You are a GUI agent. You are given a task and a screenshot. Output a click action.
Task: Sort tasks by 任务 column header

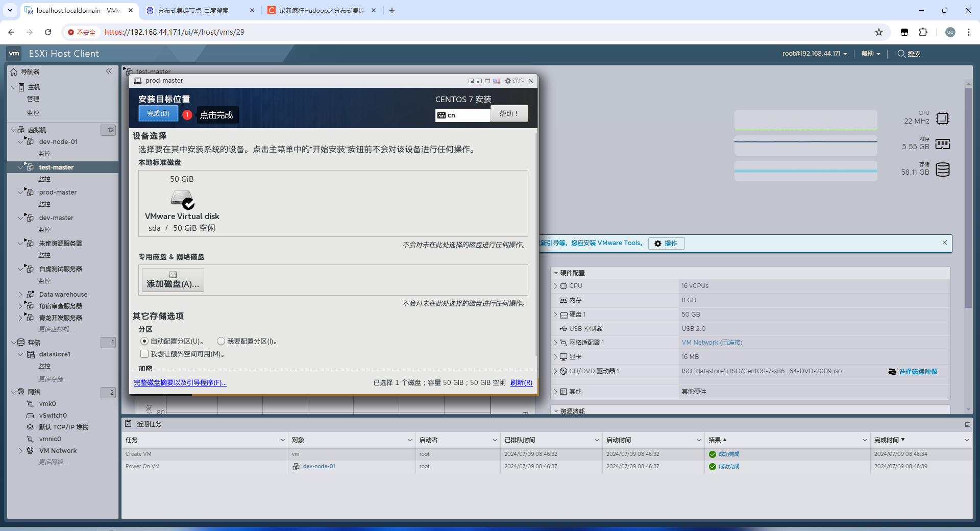[132, 440]
